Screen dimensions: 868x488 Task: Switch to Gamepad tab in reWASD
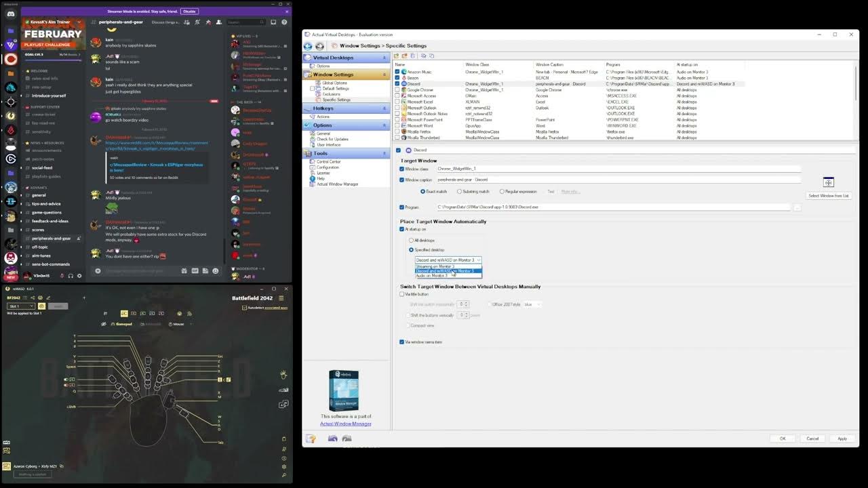click(x=121, y=324)
